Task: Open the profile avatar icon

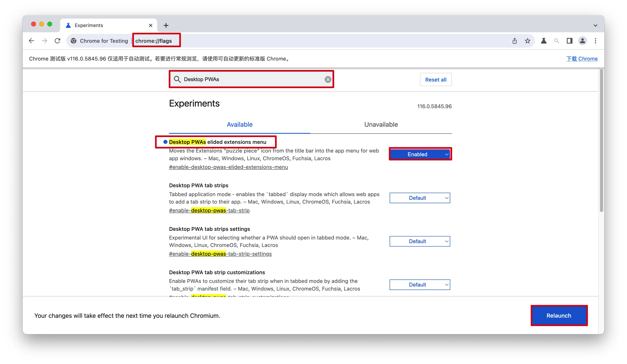Action: click(x=583, y=41)
